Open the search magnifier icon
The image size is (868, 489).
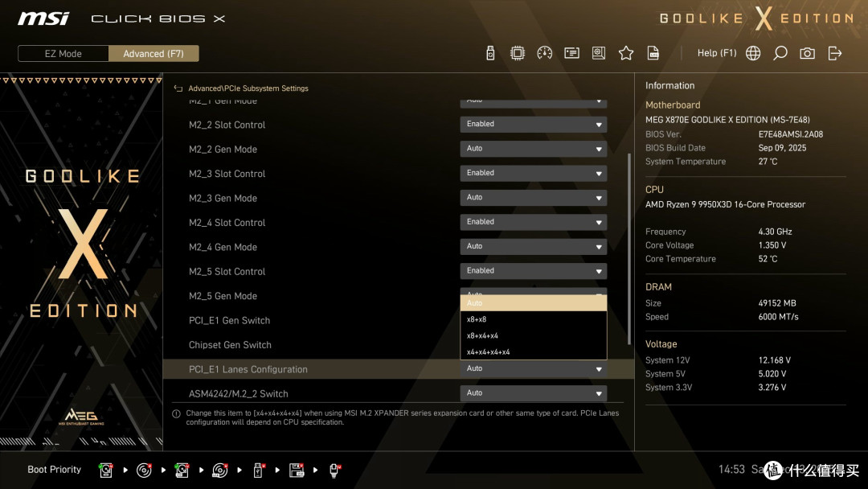pos(780,53)
